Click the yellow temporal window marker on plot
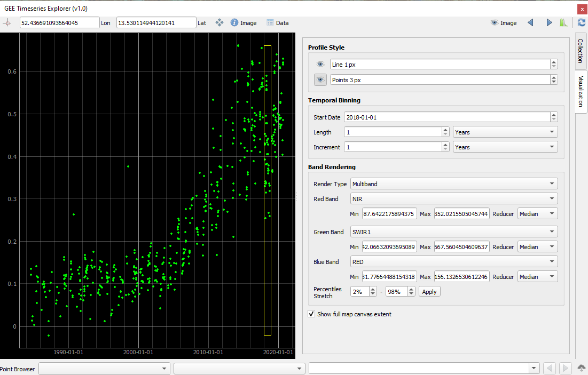The width and height of the screenshot is (588, 375). pos(268,190)
